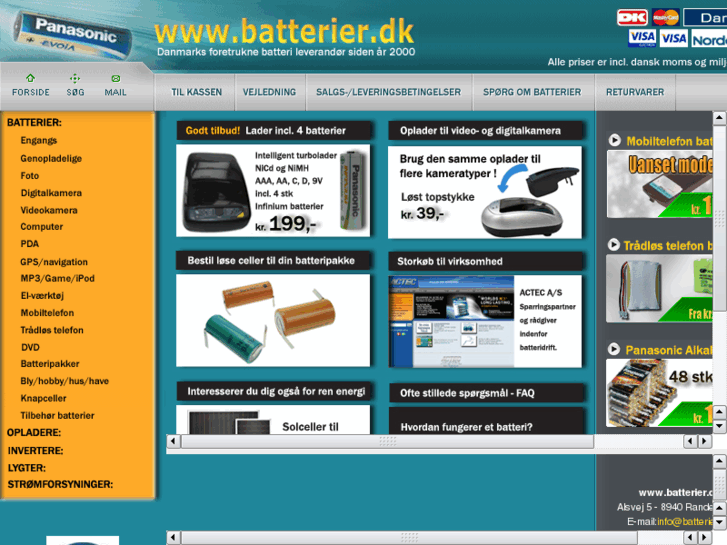Select PDA in sidebar

[30, 244]
